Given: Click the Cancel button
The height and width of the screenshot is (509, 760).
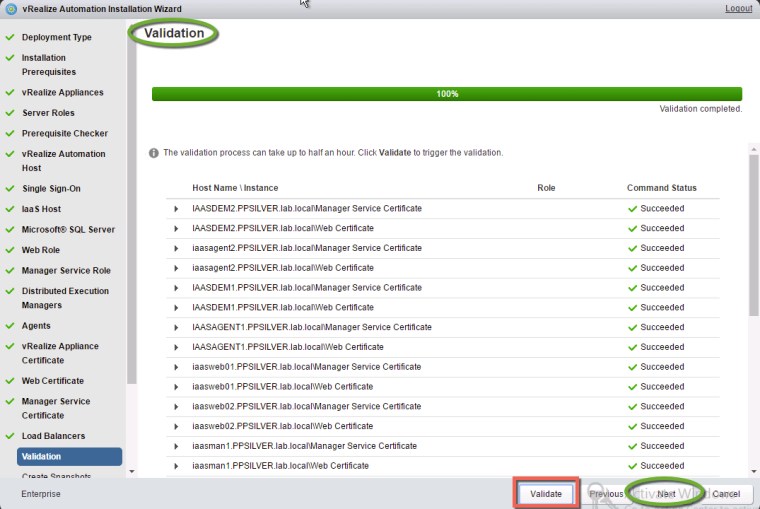Looking at the screenshot, I should 726,493.
